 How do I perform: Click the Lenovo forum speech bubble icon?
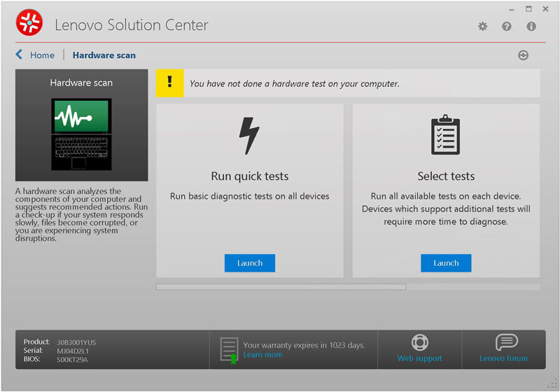click(x=506, y=342)
